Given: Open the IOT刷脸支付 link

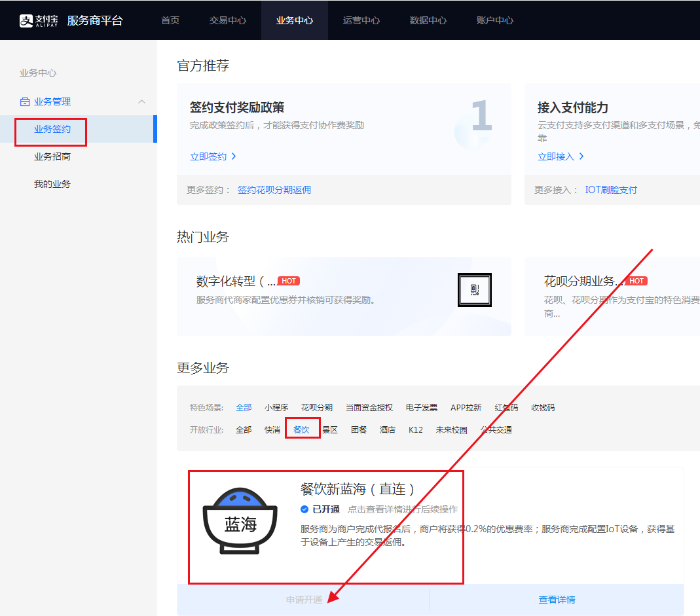Looking at the screenshot, I should pyautogui.click(x=611, y=190).
